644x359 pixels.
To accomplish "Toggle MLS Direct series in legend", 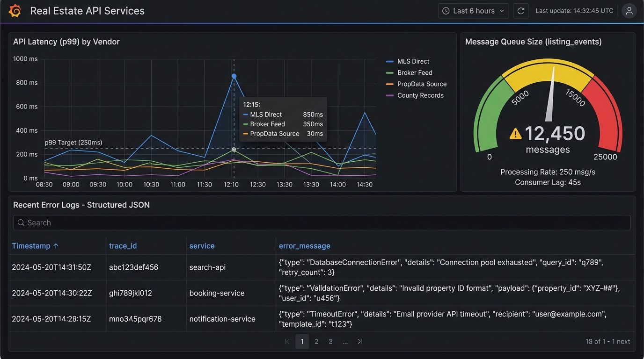I will [413, 61].
